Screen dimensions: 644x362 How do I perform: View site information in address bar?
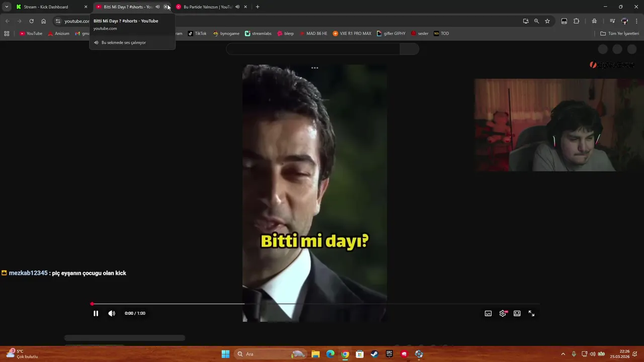58,21
